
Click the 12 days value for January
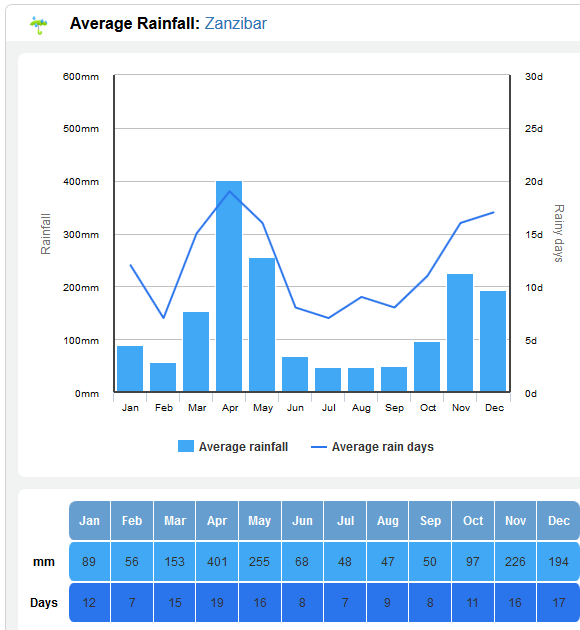[89, 602]
